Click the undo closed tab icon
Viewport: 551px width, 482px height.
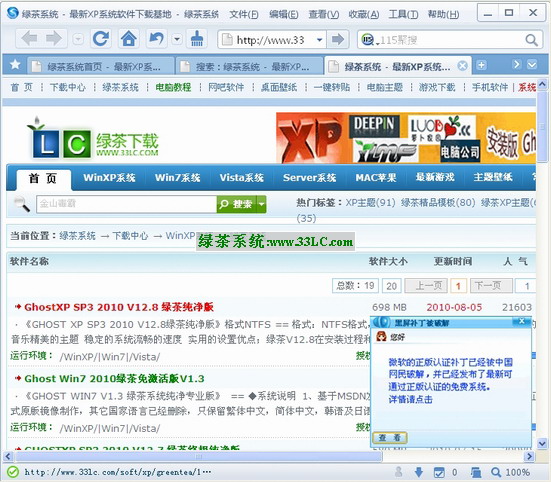coord(156,39)
